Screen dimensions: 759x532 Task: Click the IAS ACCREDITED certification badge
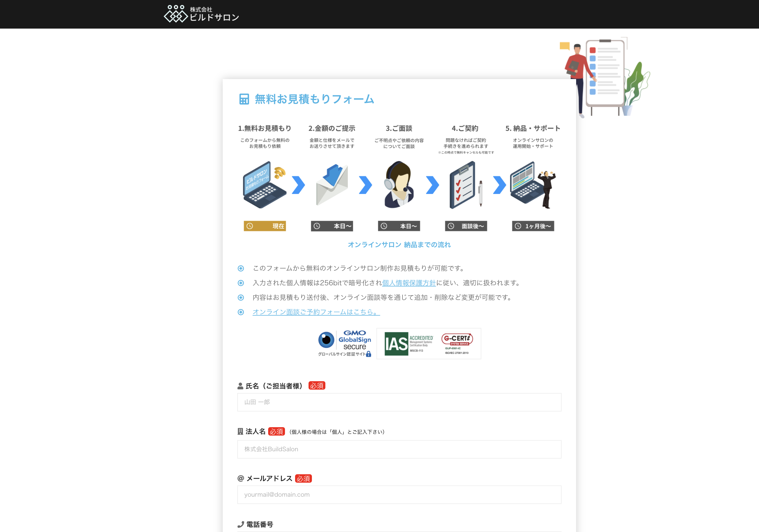click(410, 344)
